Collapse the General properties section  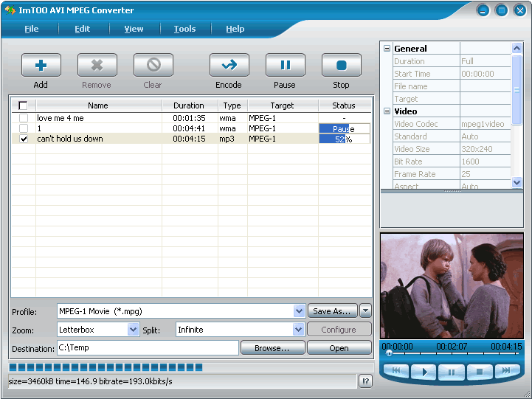coord(387,49)
